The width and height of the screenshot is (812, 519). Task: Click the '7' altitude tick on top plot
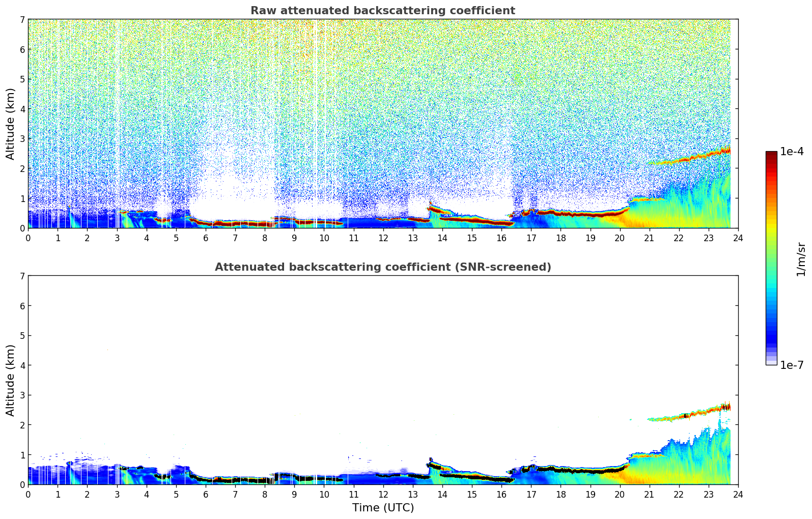coord(22,20)
